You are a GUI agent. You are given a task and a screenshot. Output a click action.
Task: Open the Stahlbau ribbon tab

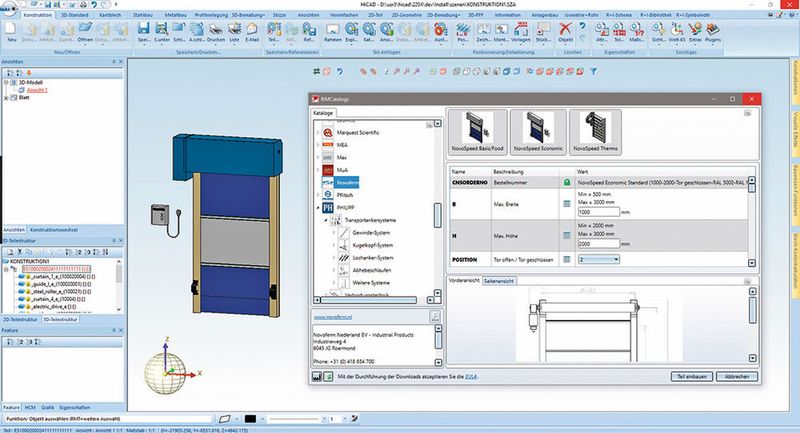point(143,15)
